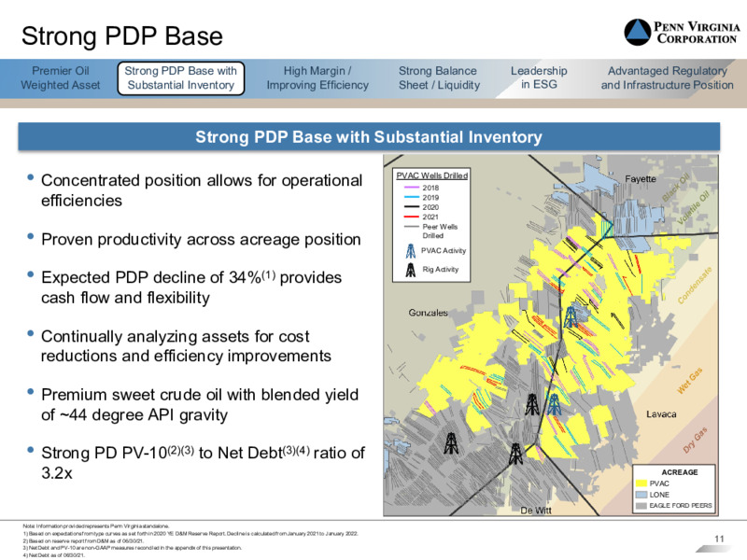Click the 'Gonzales' county label on map
747x560 pixels.
pyautogui.click(x=428, y=313)
